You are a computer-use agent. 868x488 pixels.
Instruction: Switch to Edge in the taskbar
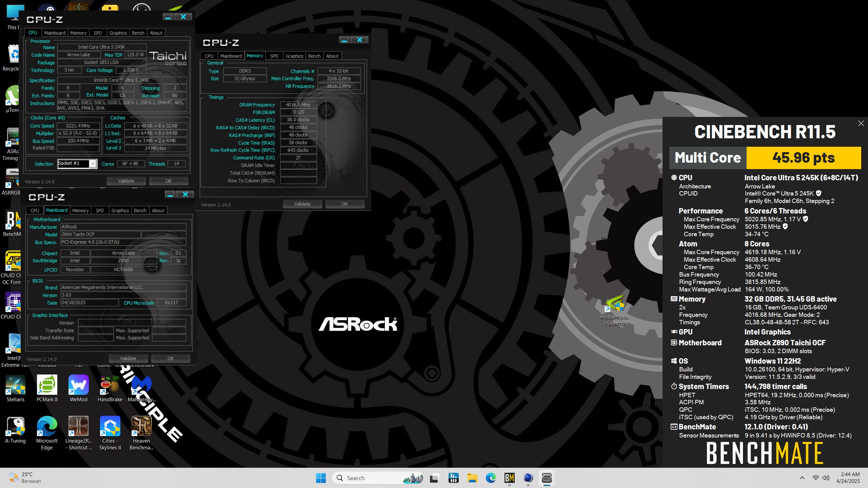pos(491,478)
